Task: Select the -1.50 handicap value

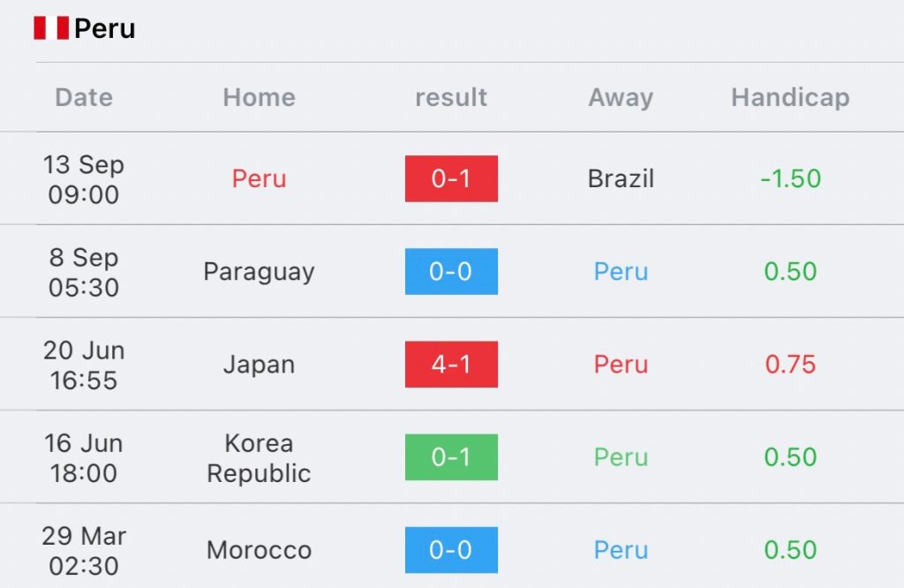Action: click(790, 178)
